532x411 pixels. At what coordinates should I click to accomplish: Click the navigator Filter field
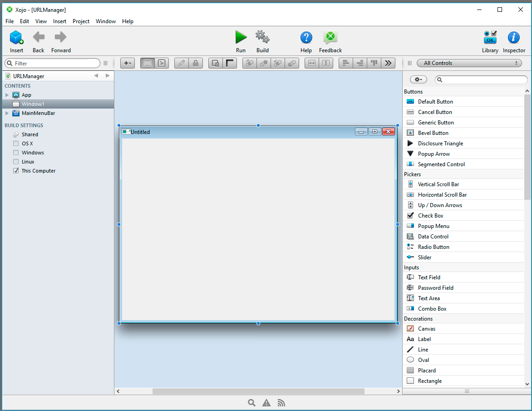tap(53, 63)
